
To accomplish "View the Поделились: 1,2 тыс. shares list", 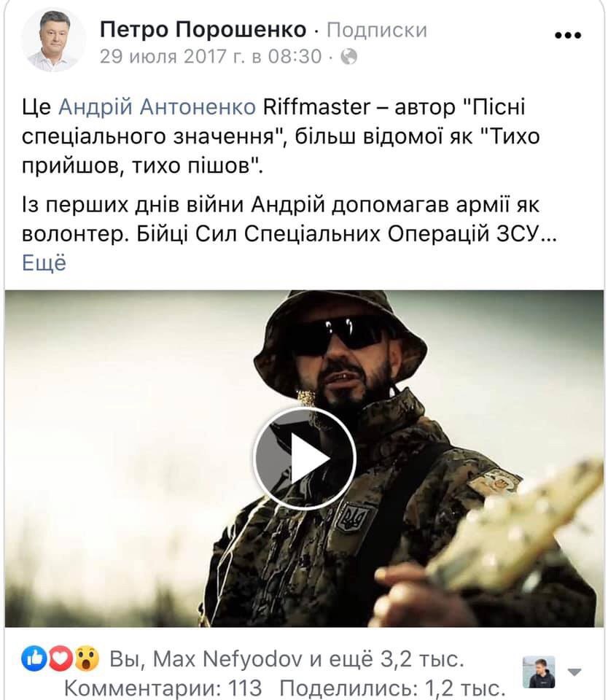I will 392,688.
